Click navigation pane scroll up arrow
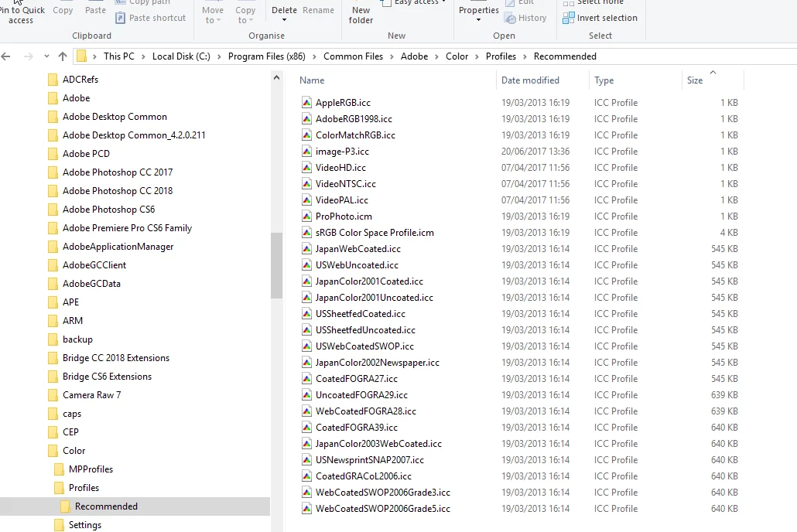The image size is (797, 532). pyautogui.click(x=276, y=78)
